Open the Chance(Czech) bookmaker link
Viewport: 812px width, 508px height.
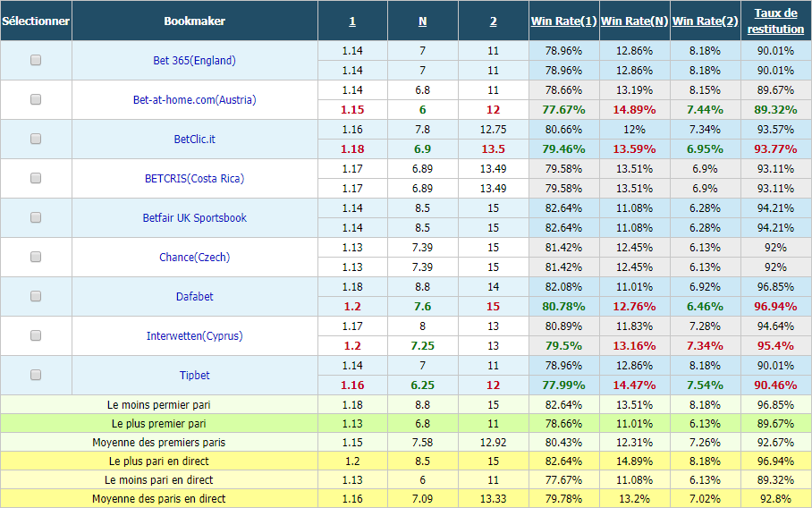194,258
